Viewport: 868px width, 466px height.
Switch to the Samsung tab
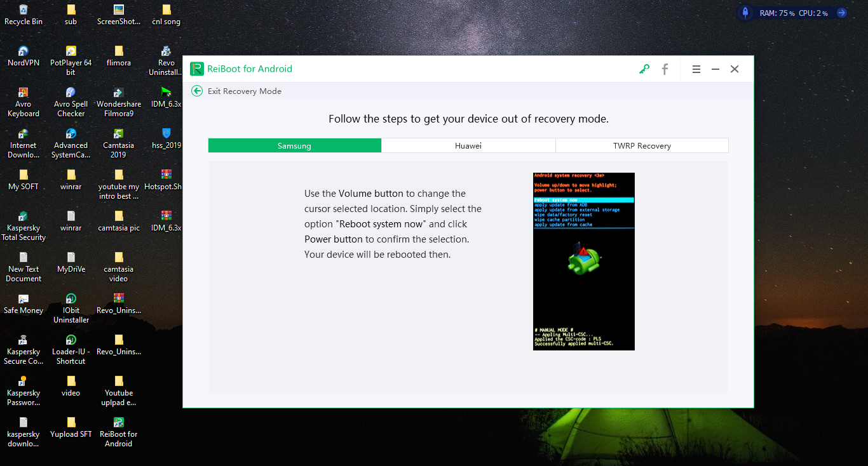[x=295, y=145]
